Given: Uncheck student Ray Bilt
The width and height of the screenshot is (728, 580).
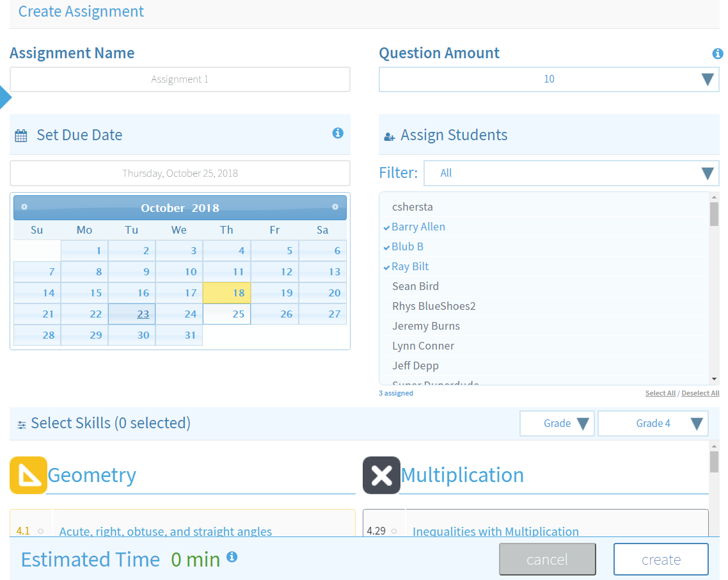Looking at the screenshot, I should click(x=410, y=266).
